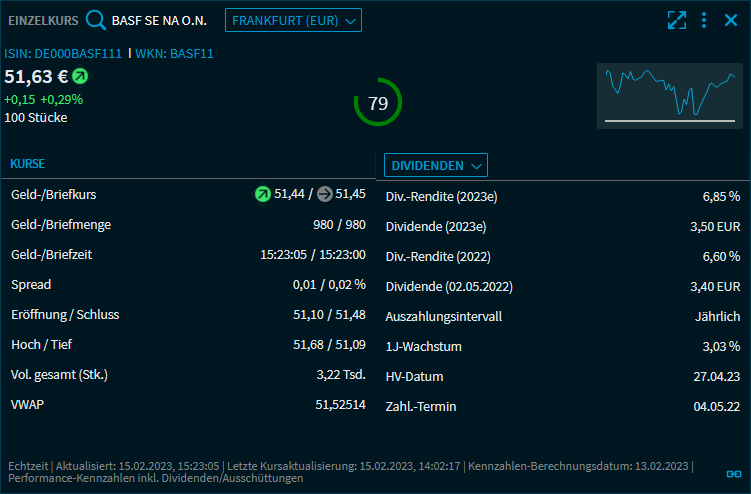Select the Div.-Rendite (2023e) row
This screenshot has height=494, width=751.
(562, 196)
